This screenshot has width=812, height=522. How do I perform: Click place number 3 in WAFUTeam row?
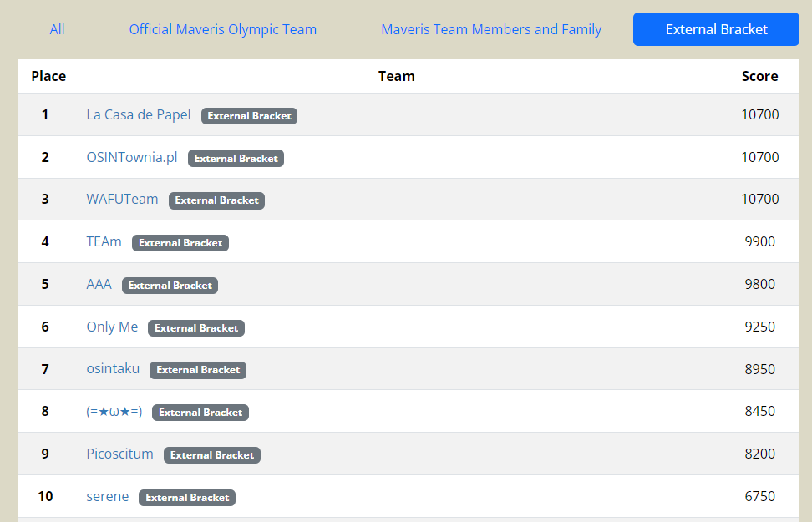45,199
